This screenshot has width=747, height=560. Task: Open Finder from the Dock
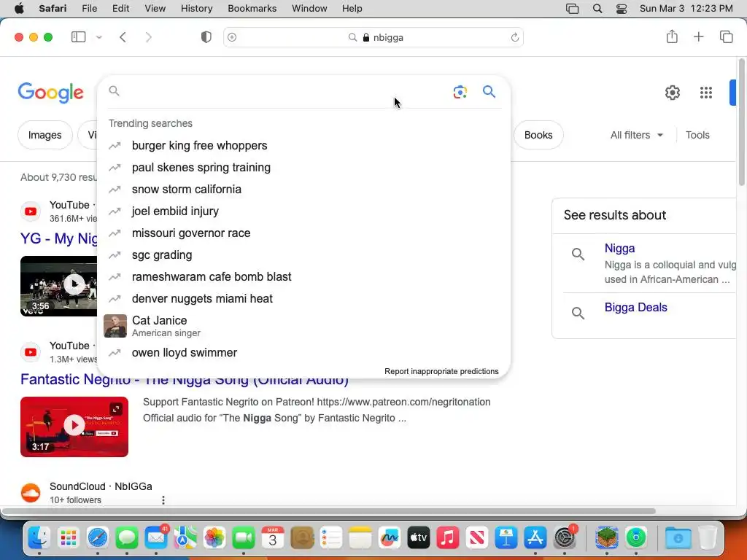pos(39,538)
